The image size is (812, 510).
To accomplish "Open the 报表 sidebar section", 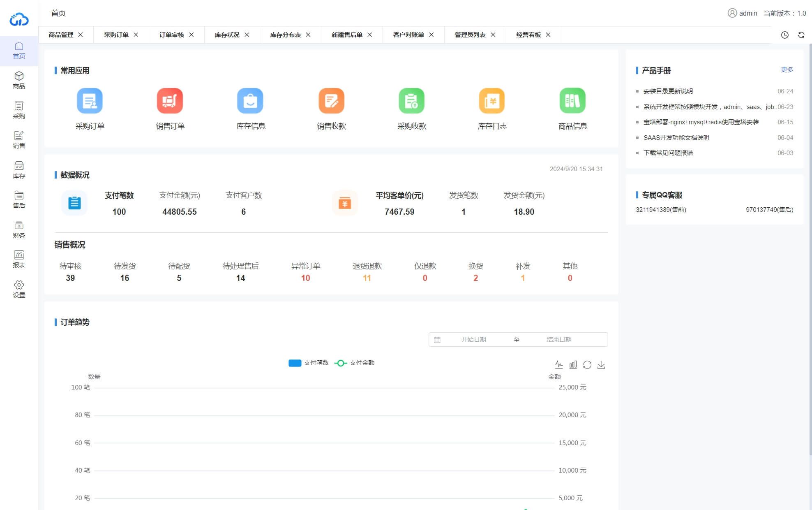I will (19, 260).
